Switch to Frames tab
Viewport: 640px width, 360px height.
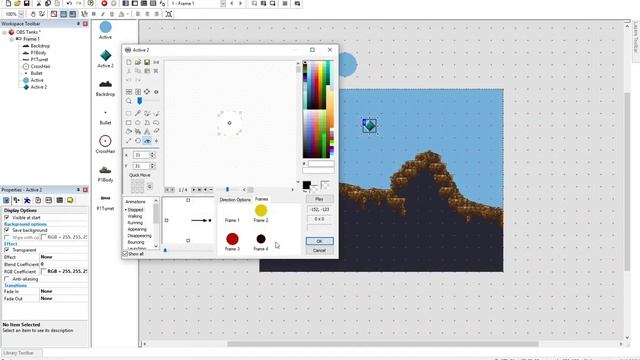[261, 199]
